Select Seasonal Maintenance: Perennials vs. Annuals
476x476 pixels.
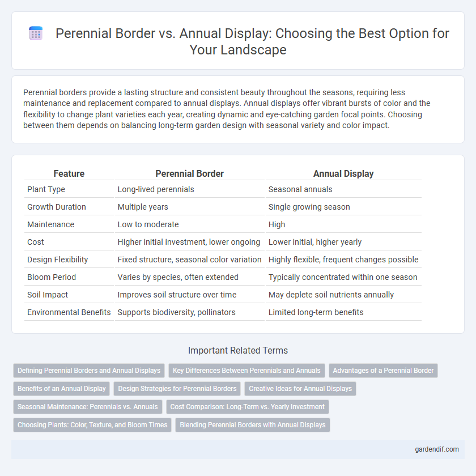[x=88, y=407]
